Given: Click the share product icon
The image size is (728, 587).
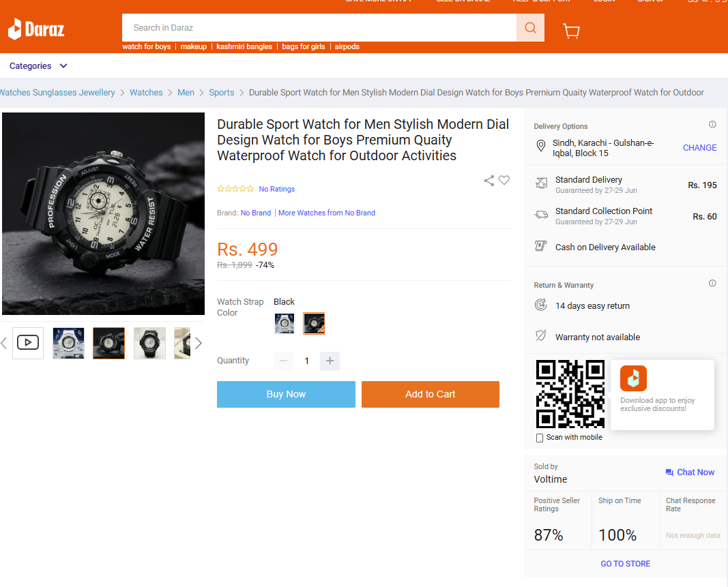Looking at the screenshot, I should click(489, 181).
